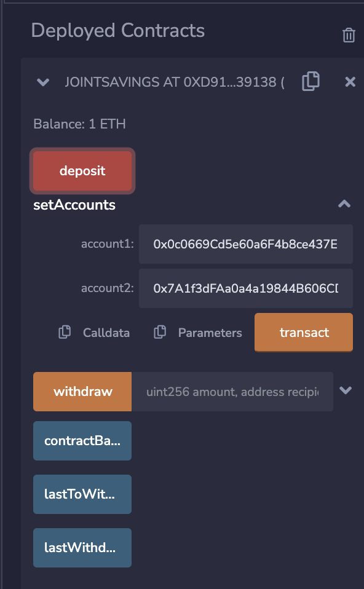This screenshot has width=364, height=589.
Task: Collapse the setAccounts function panel
Action: 345,204
